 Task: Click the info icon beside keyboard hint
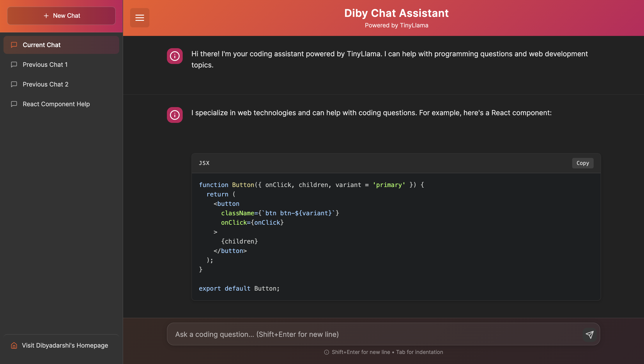tap(327, 352)
